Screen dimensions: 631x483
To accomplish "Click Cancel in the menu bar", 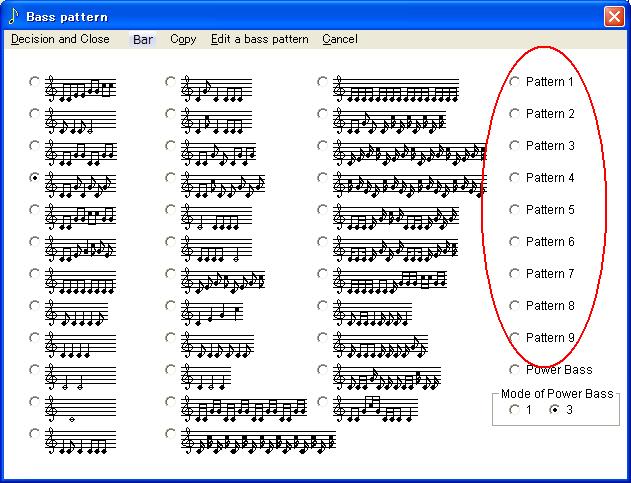I will (339, 39).
